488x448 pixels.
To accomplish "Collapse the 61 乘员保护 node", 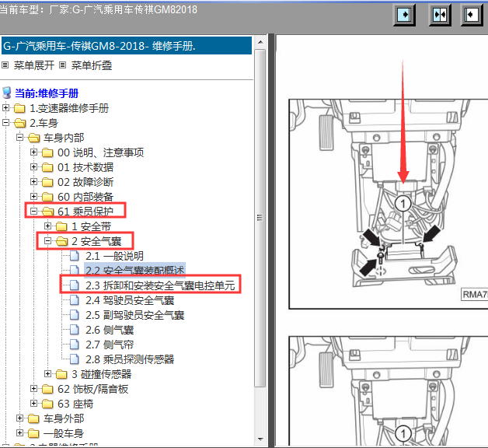I will (x=33, y=211).
